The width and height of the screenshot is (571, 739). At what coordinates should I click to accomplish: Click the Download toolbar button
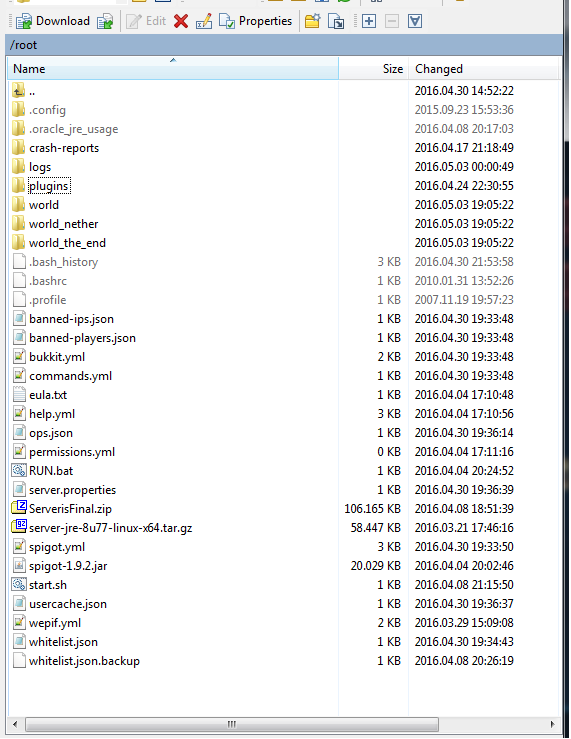[52, 21]
